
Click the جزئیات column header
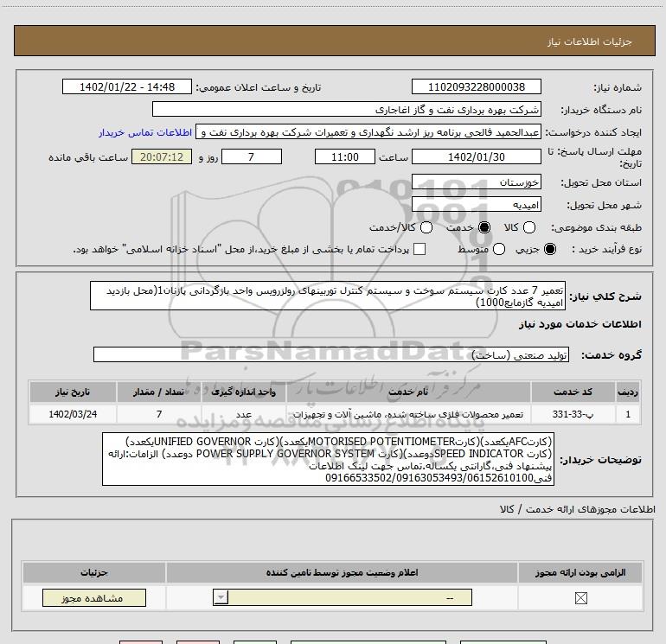point(94,572)
